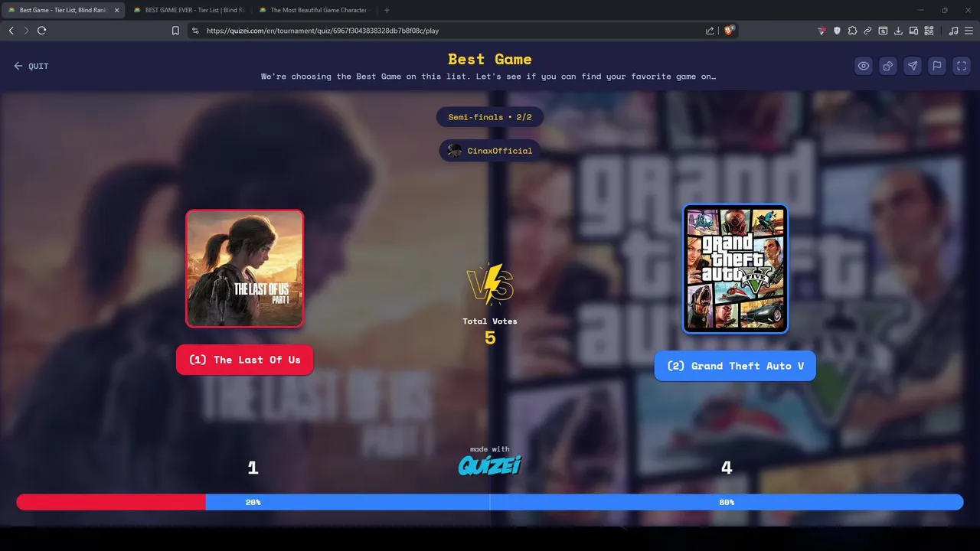Image resolution: width=980 pixels, height=551 pixels.
Task: Click the Quizei logo at the bottom
Action: click(490, 465)
